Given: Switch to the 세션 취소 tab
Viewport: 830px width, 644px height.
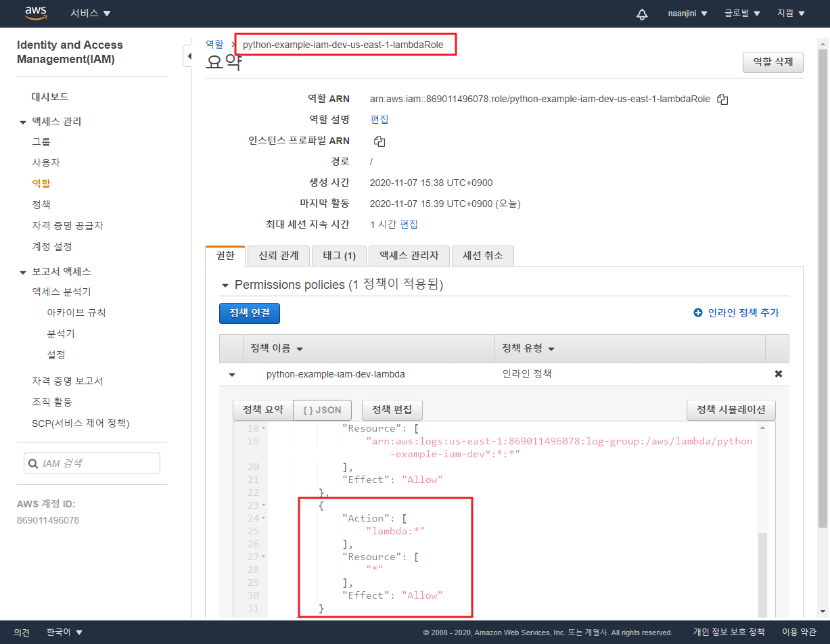Looking at the screenshot, I should pyautogui.click(x=483, y=256).
